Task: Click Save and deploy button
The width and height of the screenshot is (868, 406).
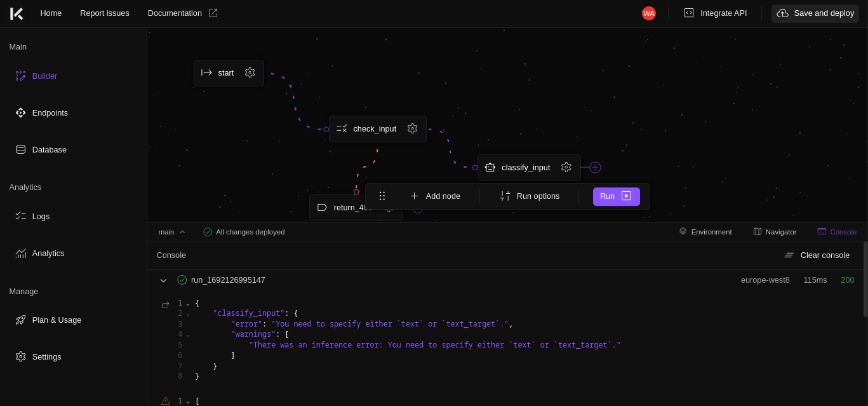Action: coord(815,13)
